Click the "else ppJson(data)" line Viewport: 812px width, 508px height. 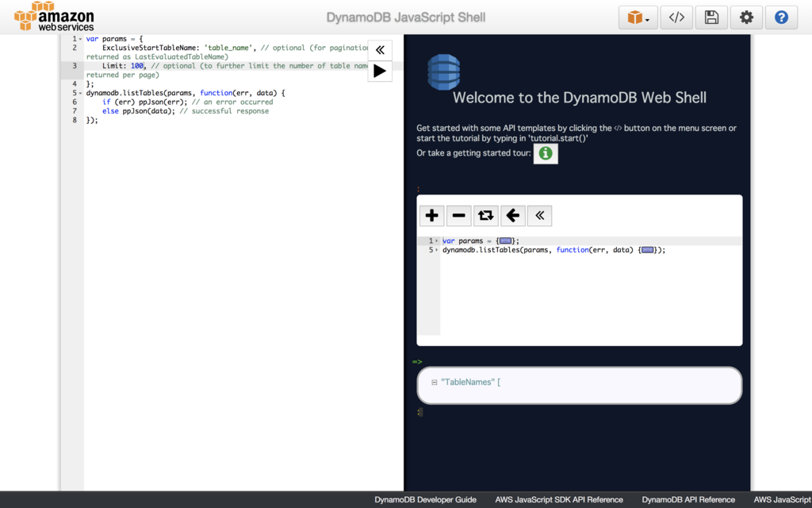tap(186, 111)
